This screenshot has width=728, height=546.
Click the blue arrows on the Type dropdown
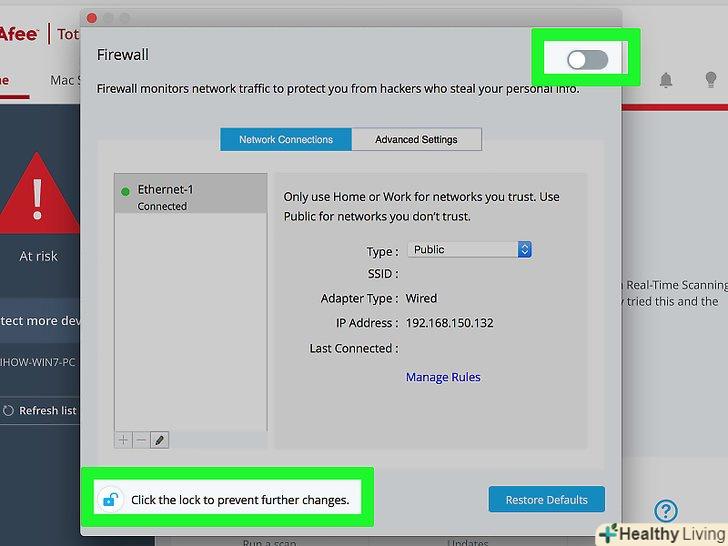click(x=525, y=249)
